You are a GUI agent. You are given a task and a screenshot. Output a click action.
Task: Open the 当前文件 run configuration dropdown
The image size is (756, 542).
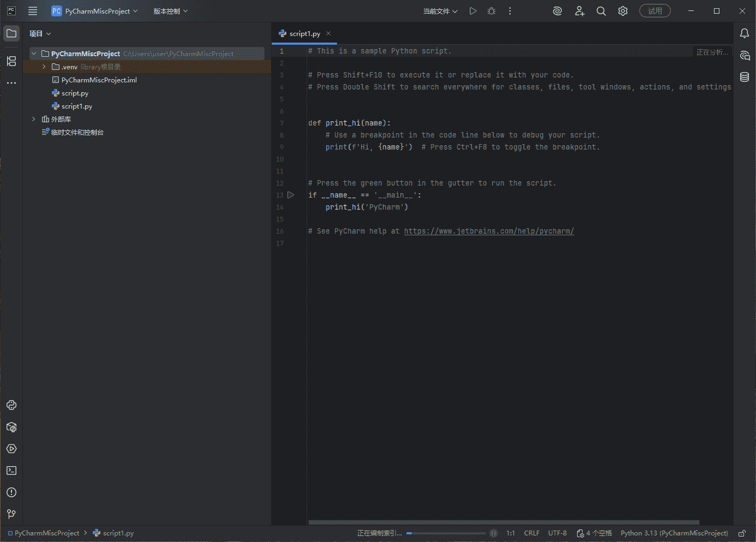click(x=440, y=11)
